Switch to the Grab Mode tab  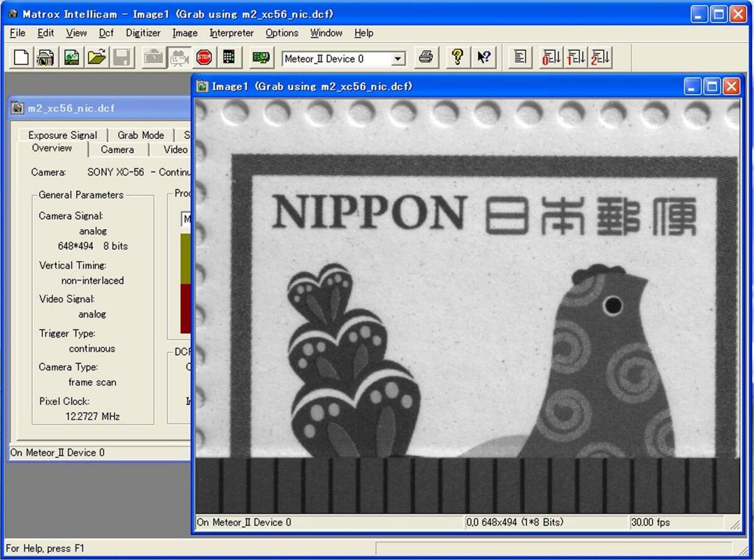coord(141,135)
